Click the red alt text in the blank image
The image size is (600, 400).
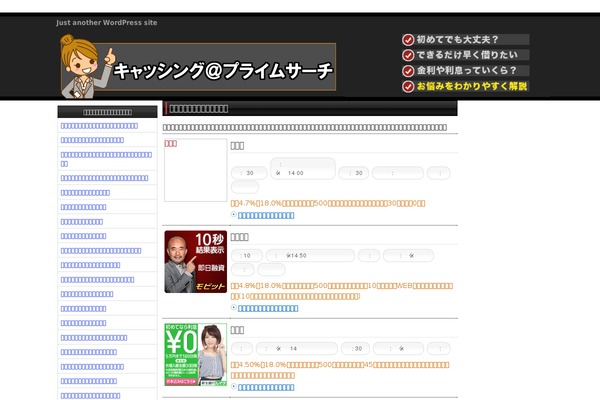(x=171, y=144)
